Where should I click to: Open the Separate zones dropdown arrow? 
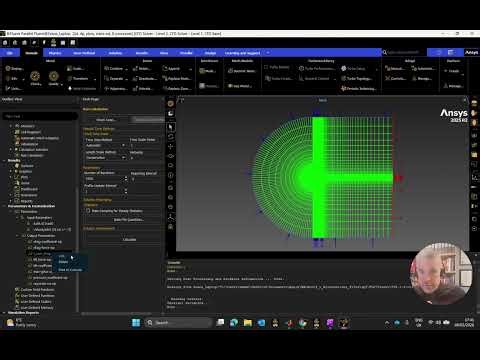(127, 79)
